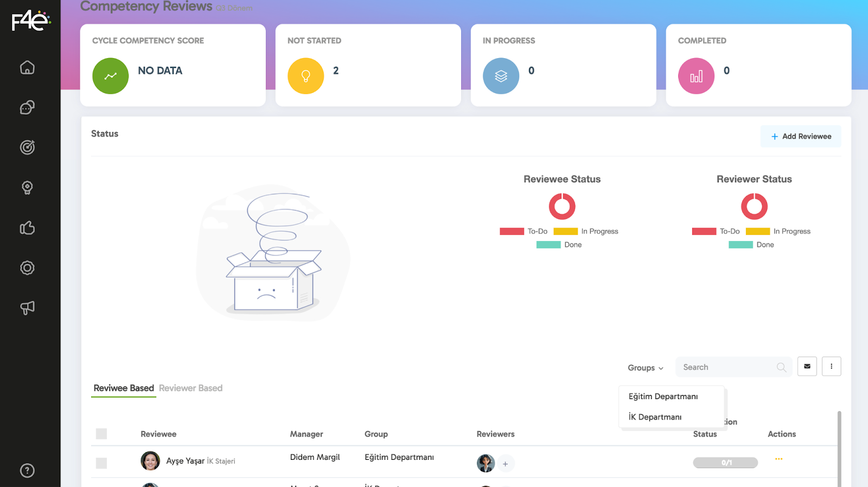Open the chat bubbles sidebar icon

(x=27, y=107)
